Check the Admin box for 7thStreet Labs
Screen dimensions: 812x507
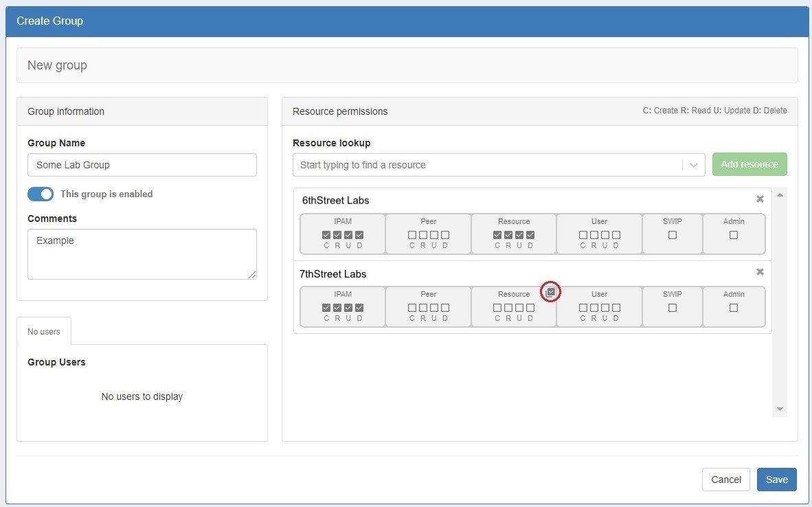tap(734, 308)
